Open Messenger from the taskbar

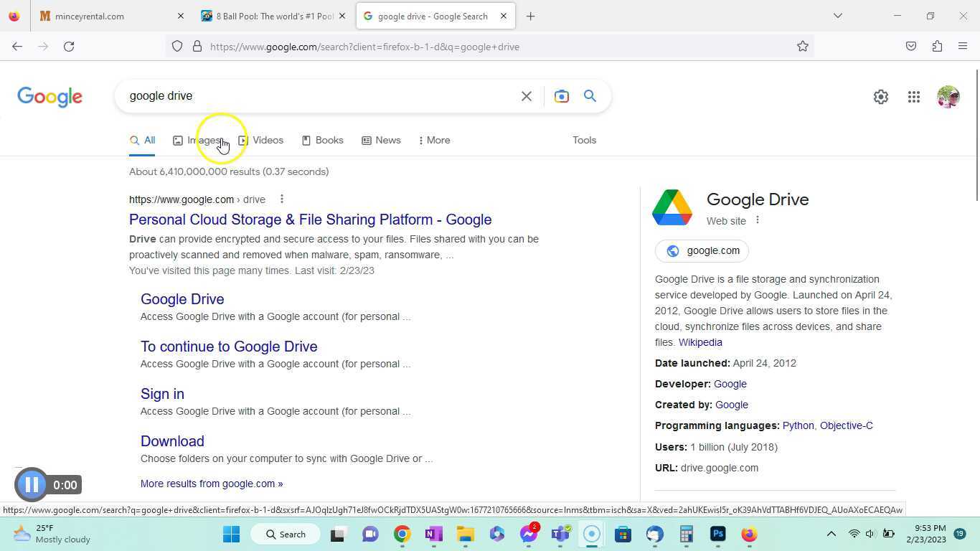528,534
